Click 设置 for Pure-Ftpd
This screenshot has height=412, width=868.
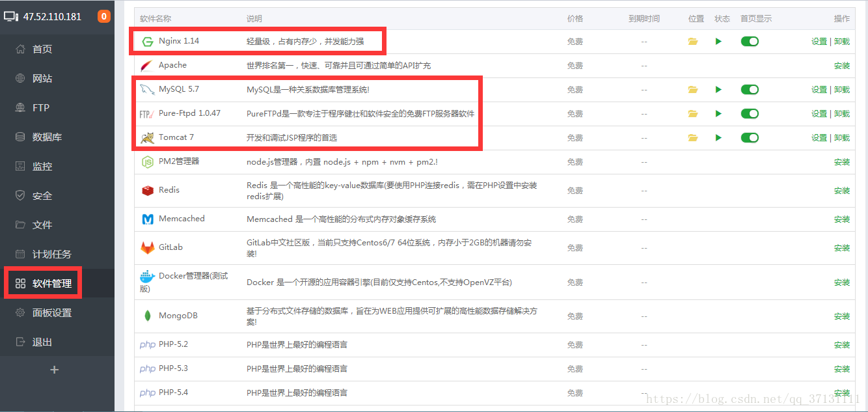pos(819,114)
